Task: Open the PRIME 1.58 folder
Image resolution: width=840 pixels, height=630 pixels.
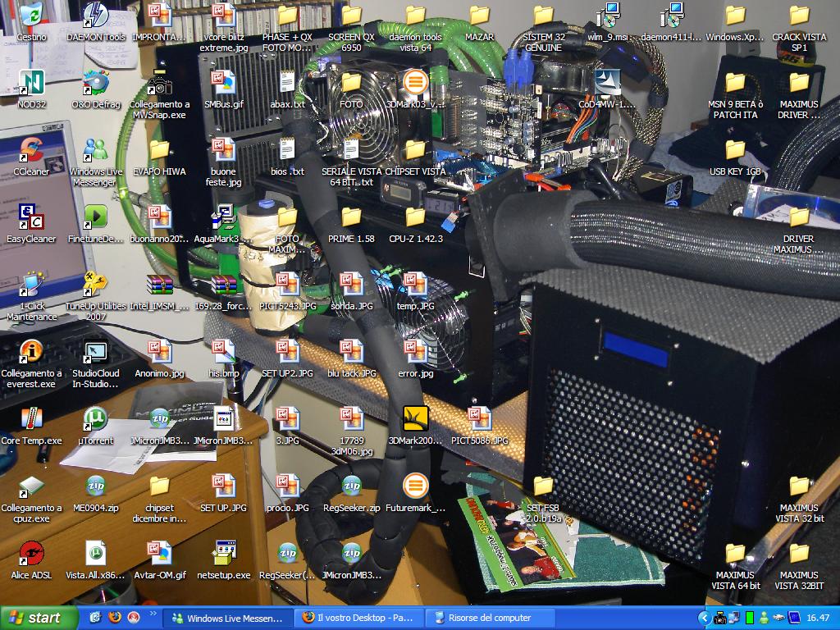Action: (x=351, y=217)
